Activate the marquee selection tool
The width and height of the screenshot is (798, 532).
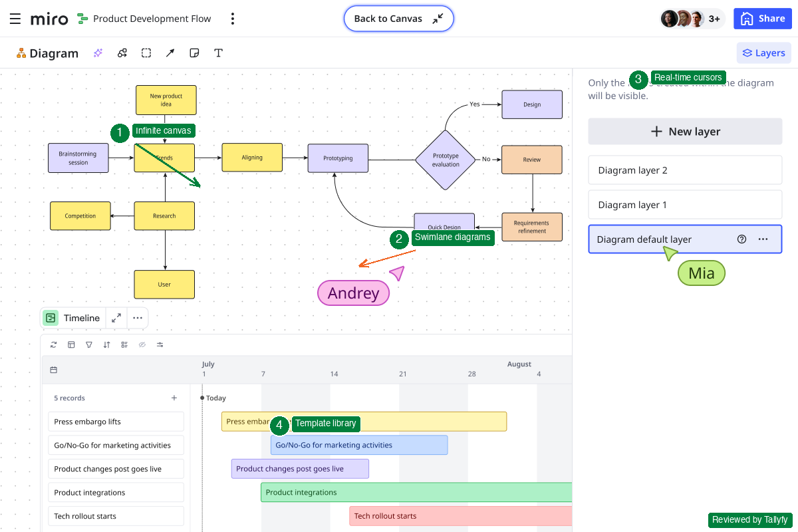click(146, 53)
